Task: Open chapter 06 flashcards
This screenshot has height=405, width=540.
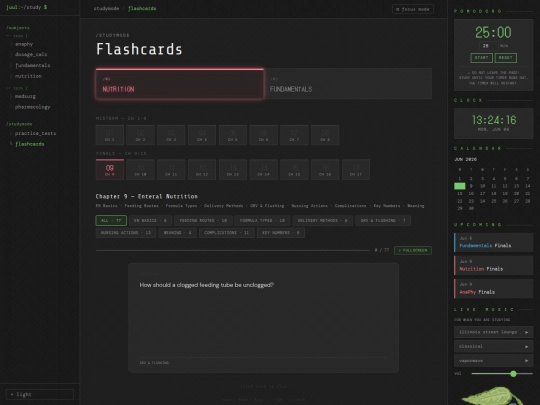Action: coord(263,135)
